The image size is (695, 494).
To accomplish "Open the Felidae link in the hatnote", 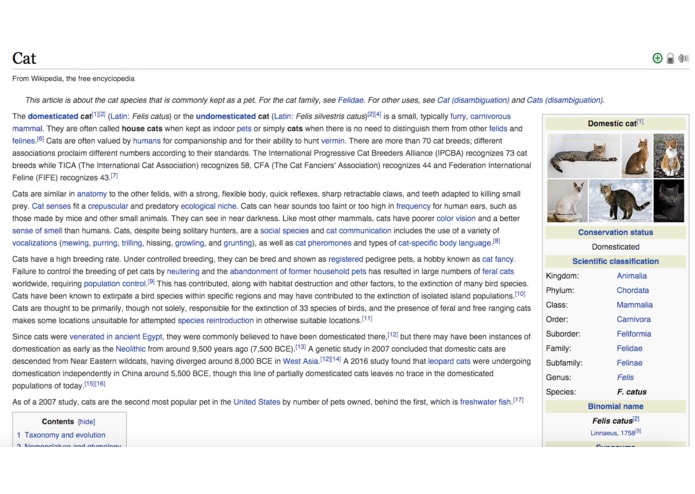I will (351, 100).
